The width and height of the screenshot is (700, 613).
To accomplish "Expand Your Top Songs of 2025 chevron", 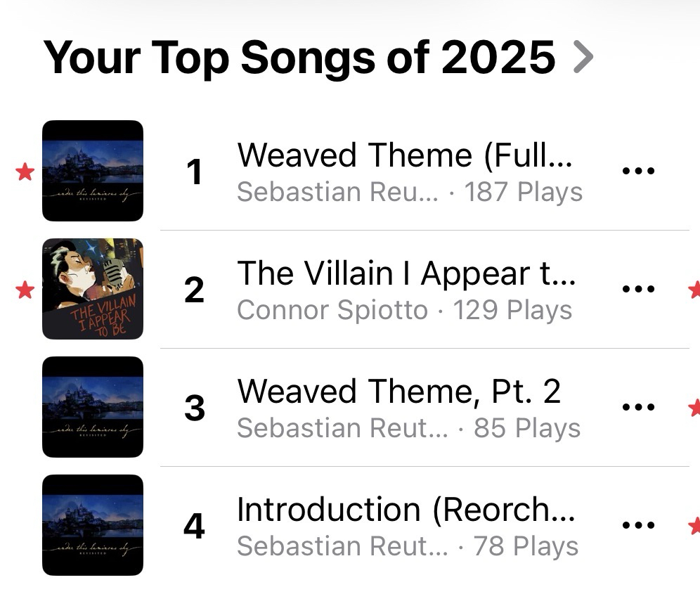I will 583,57.
